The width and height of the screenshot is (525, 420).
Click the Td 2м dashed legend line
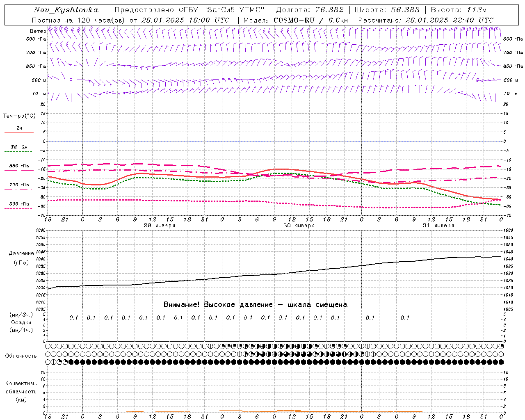coord(19,151)
